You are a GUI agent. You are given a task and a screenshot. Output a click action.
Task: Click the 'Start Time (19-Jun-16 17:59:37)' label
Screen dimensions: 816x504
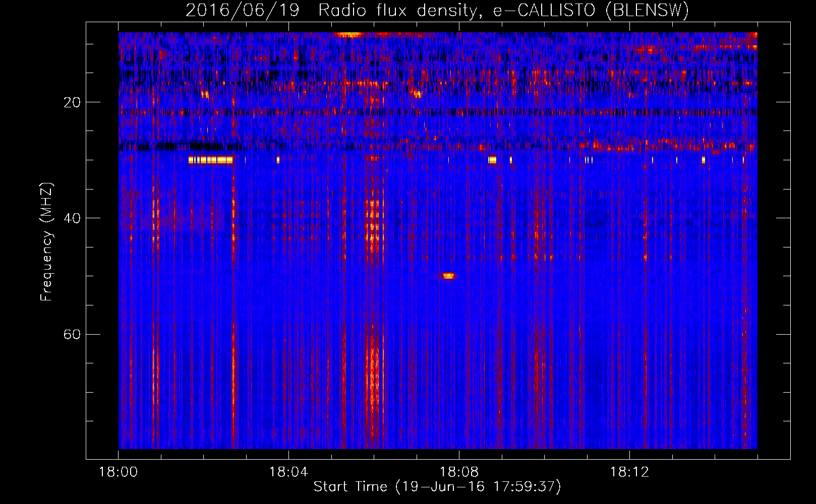point(437,487)
